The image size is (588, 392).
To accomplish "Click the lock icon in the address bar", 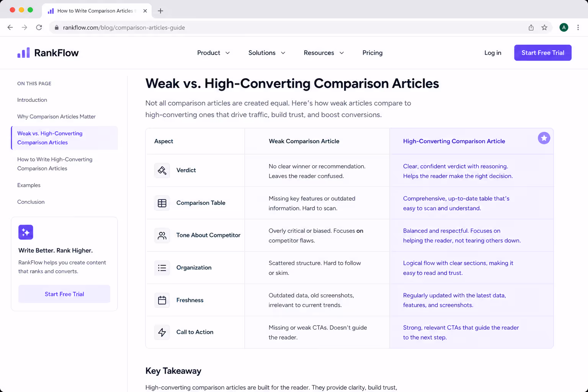I will point(56,28).
